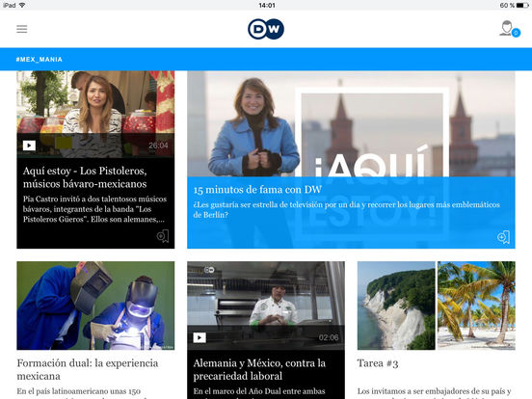Open 'Alemania y México, contra la precariedad laboral'
Viewport: 532px width, 399px height.
point(259,369)
